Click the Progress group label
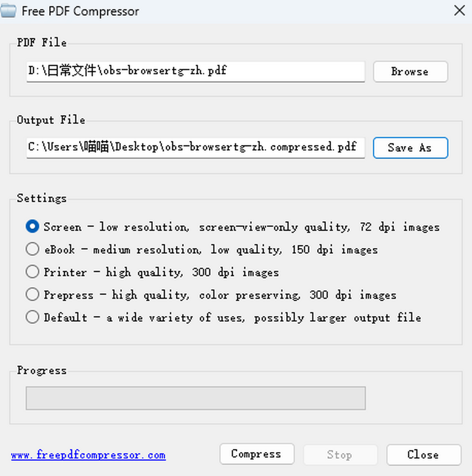 [42, 370]
